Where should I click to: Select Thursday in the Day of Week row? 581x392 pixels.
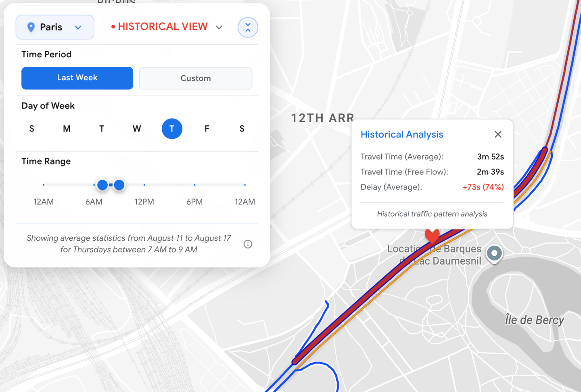[172, 129]
